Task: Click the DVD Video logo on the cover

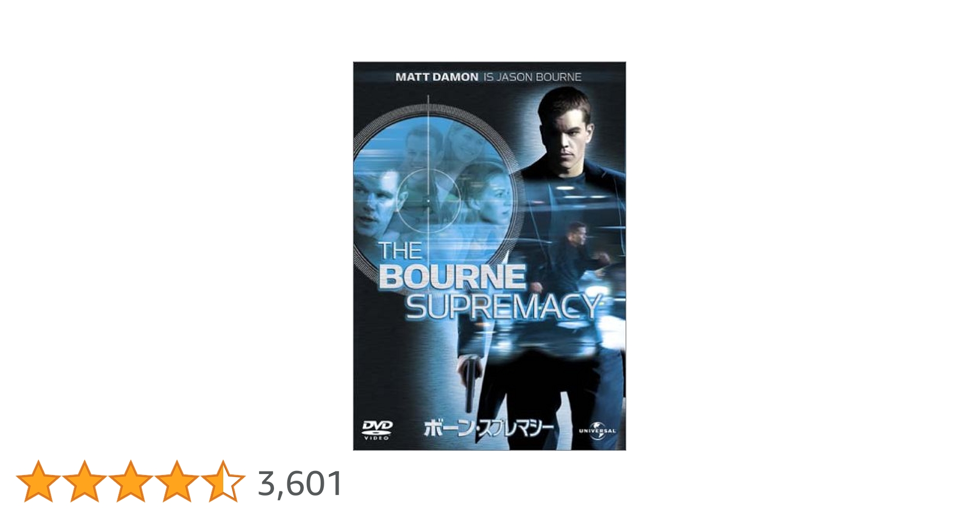Action: (x=377, y=430)
